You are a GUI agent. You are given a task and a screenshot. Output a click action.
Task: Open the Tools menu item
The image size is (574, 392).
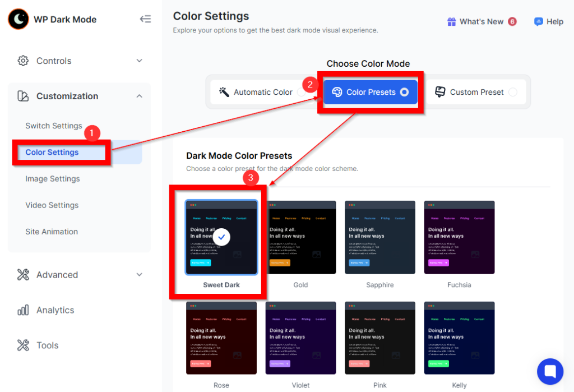point(47,345)
